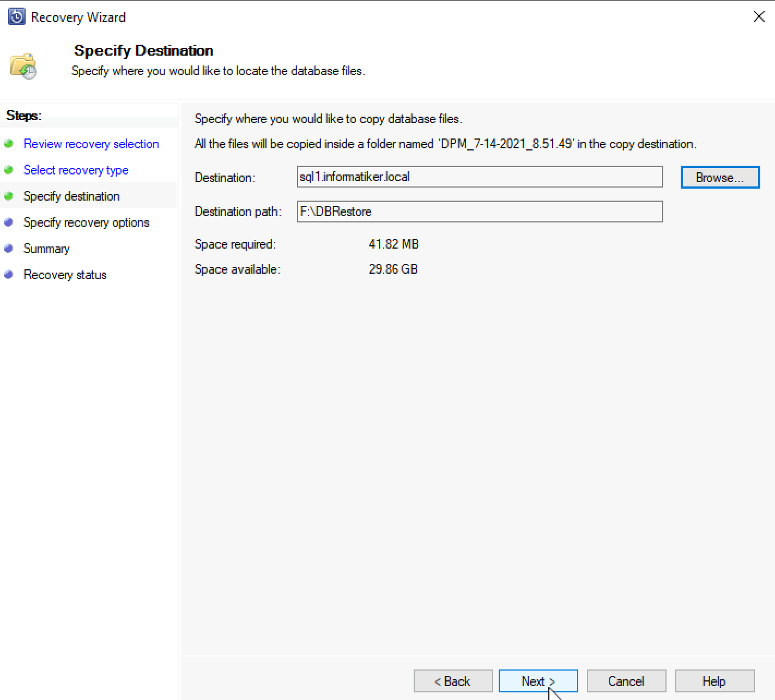
Task: Click the Summary step
Action: [x=46, y=249]
